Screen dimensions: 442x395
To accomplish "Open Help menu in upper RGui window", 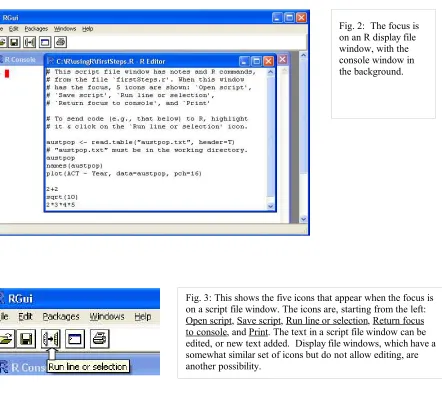I will click(88, 29).
